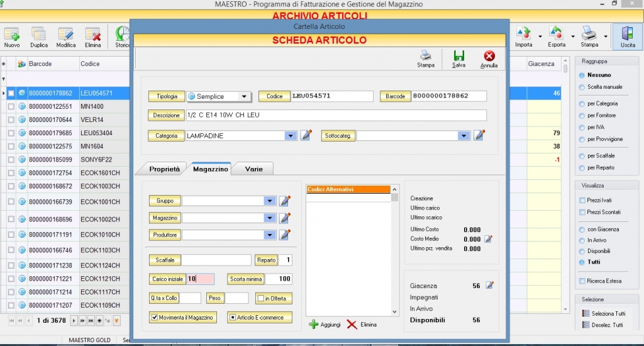Open the Importa dropdown arrow
Viewport: 644px width, 346px height.
click(540, 36)
